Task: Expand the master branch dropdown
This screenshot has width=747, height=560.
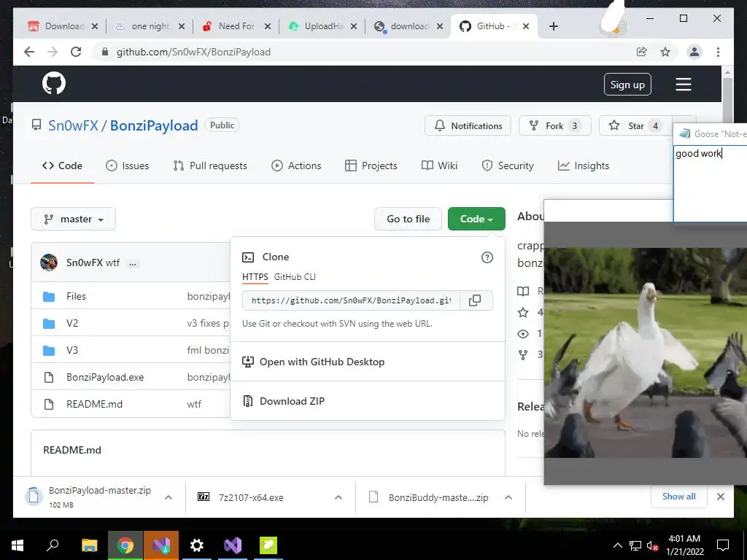Action: (74, 219)
